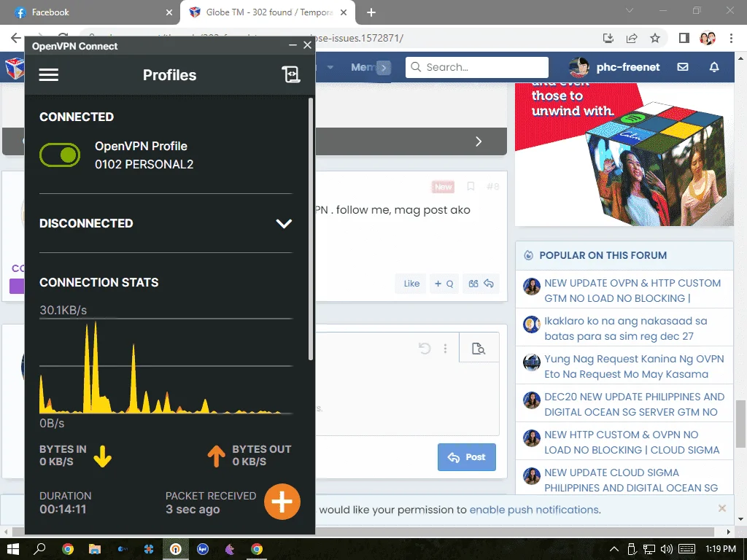Bookmark post #8
The image size is (747, 560).
pyautogui.click(x=471, y=186)
